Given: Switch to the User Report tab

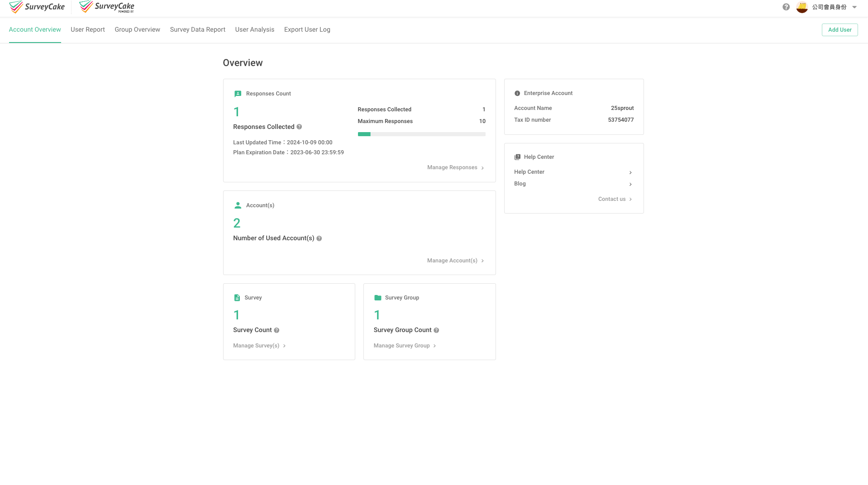Looking at the screenshot, I should click(87, 29).
